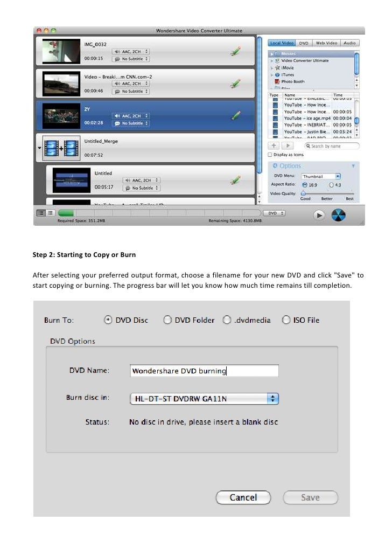The image size is (392, 555).
Task: Open No Subtitle dropdown for ZY
Action: point(131,123)
